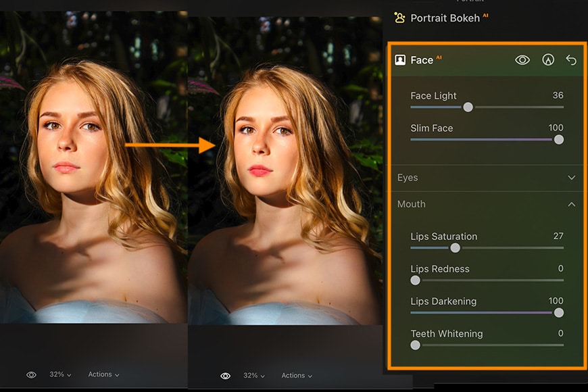Screen dimensions: 588x392
Task: Collapse the Mouth section chevron
Action: pos(572,204)
